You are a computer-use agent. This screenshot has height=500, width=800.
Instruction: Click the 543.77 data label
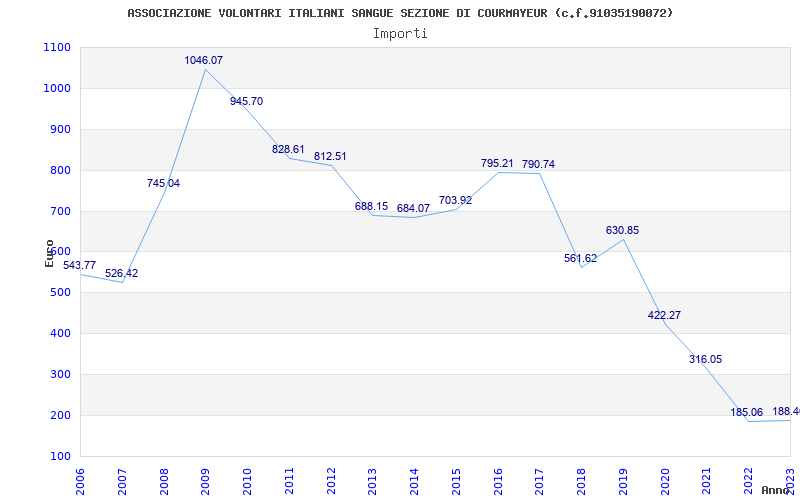tap(79, 266)
